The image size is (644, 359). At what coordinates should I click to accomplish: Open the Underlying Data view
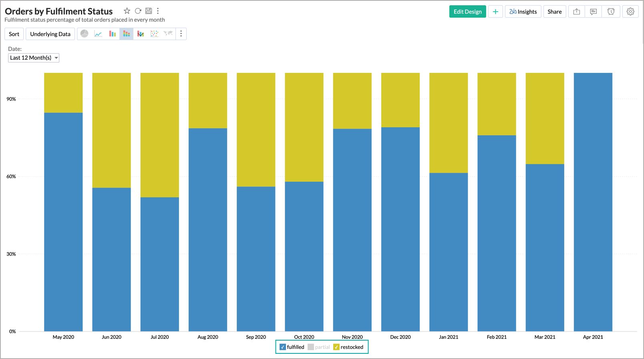pyautogui.click(x=50, y=34)
